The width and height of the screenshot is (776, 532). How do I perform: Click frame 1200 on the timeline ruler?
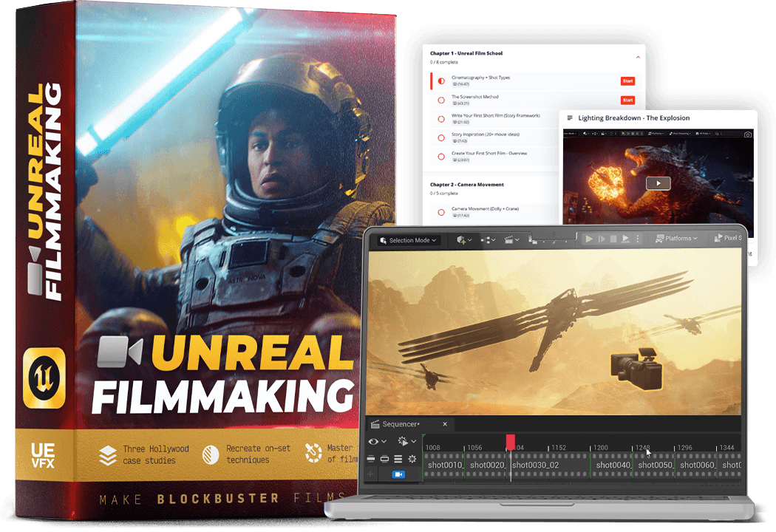(601, 447)
